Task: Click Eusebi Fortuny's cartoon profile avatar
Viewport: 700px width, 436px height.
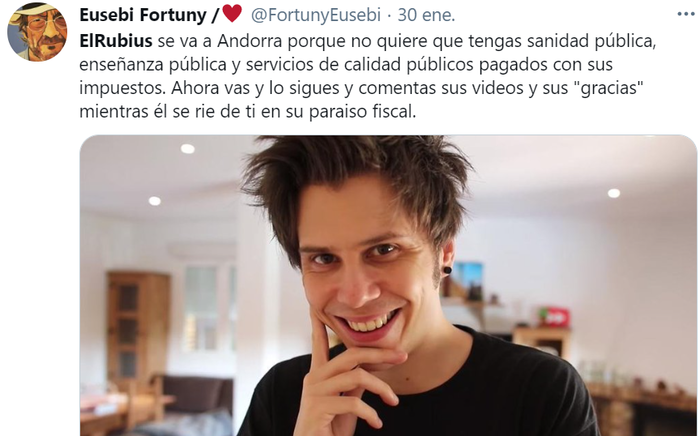Action: click(x=37, y=31)
